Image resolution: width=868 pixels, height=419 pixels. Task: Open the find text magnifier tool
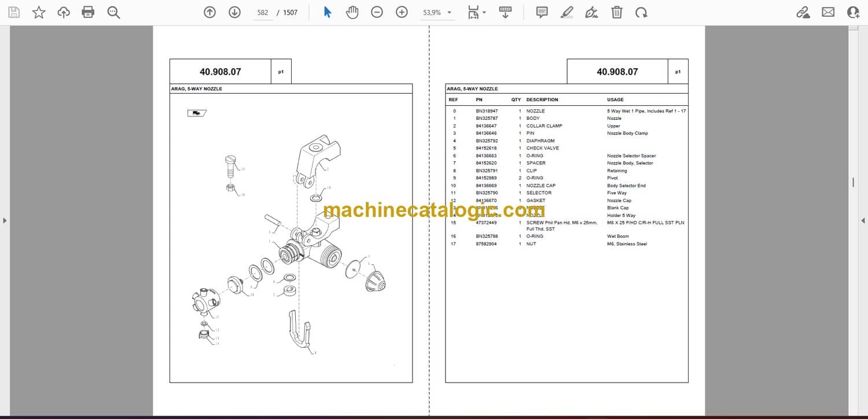(113, 12)
